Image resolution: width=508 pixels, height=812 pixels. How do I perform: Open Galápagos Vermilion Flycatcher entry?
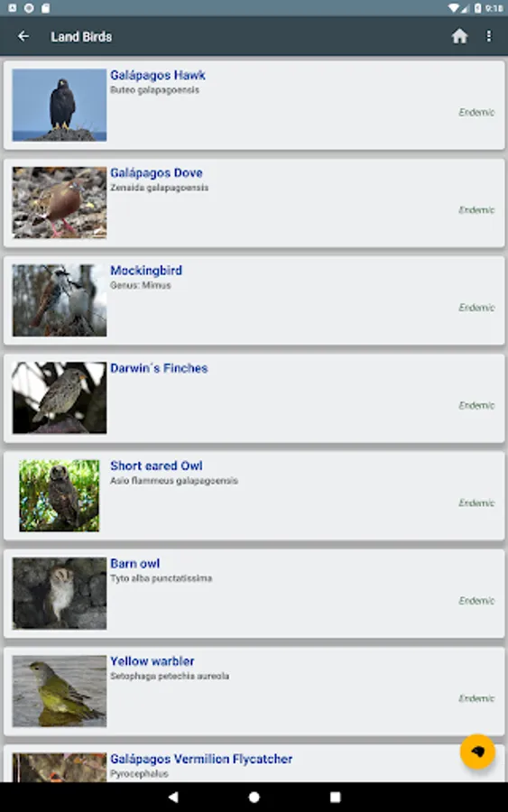click(x=201, y=759)
